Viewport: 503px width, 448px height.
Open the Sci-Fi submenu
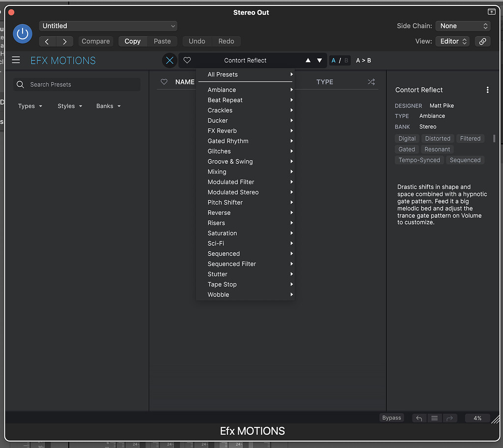point(246,243)
